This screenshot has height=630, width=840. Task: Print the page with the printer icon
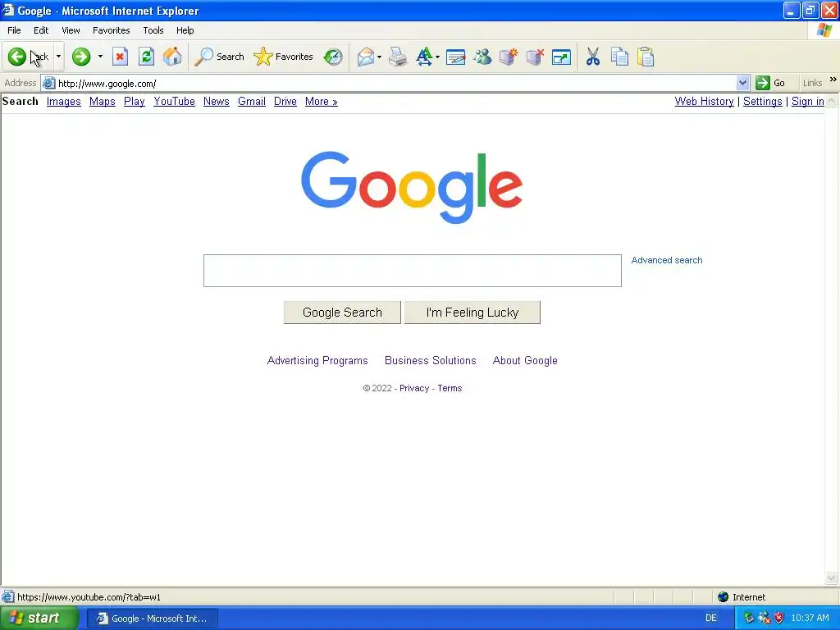[x=398, y=57]
